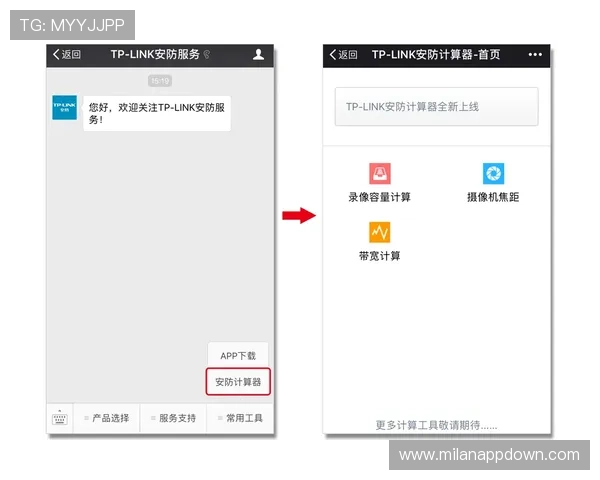This screenshot has height=480, width=600.
Task: Tap the TP-LINK安防计算器-首页 page title
Action: (436, 55)
